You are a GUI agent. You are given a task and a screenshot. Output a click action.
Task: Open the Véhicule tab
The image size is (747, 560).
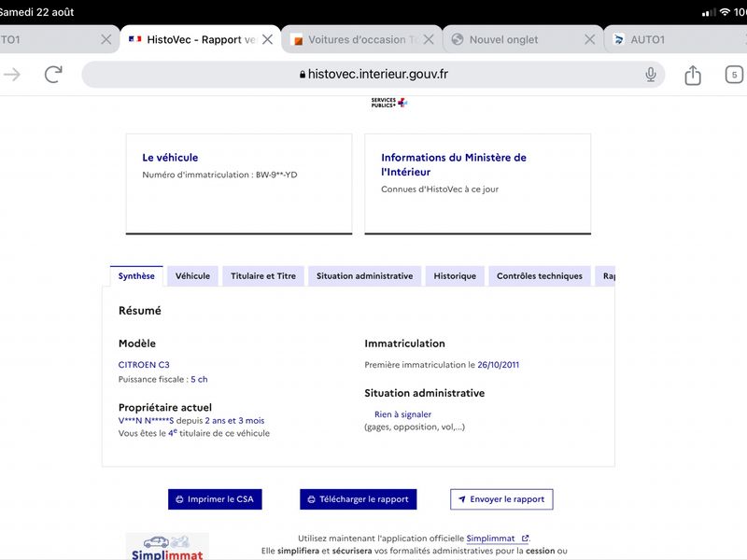(192, 276)
